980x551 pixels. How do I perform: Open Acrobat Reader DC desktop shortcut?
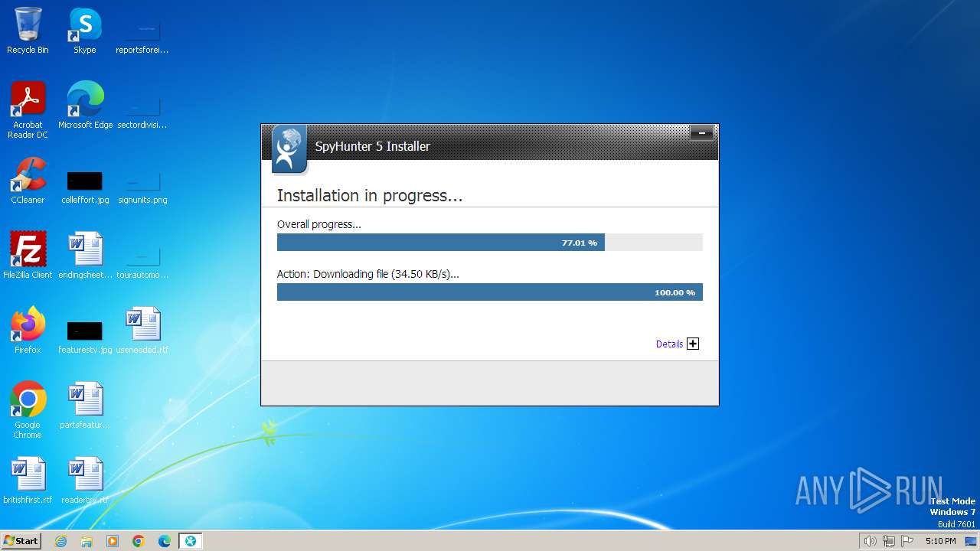click(x=28, y=110)
